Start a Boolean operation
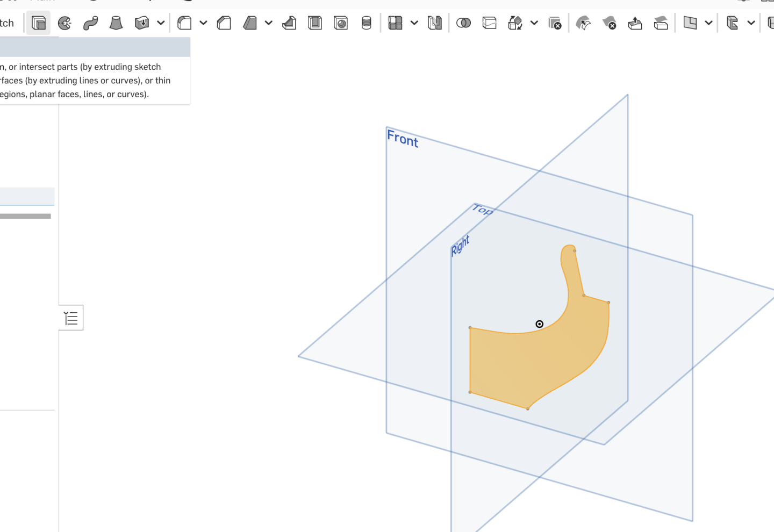The width and height of the screenshot is (774, 532). (463, 23)
